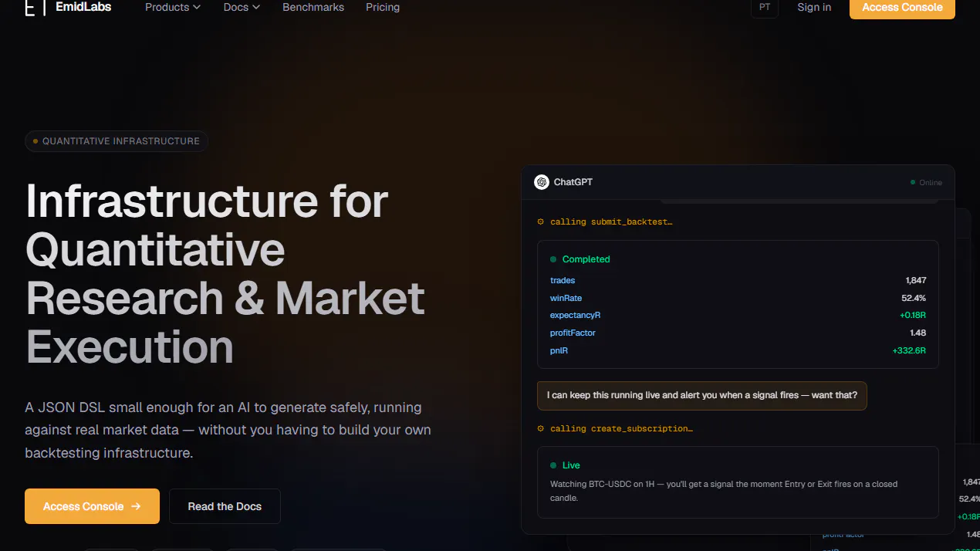Screen dimensions: 980x551
Task: Select the trades row label
Action: click(563, 280)
